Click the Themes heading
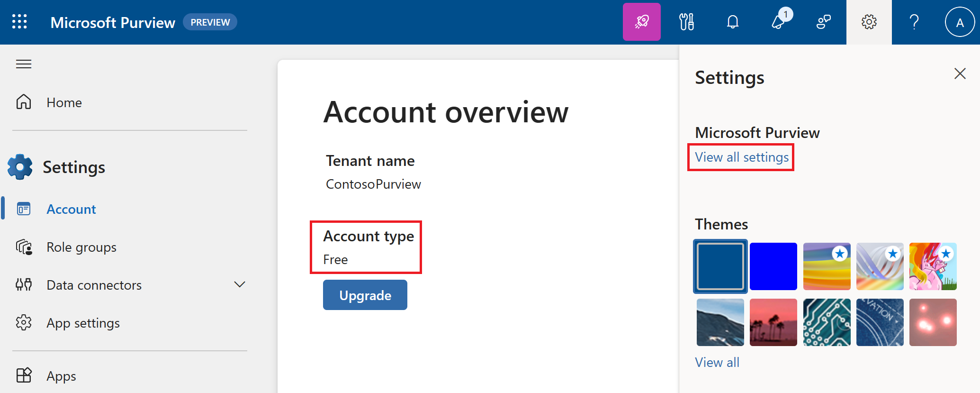980x393 pixels. [x=721, y=224]
